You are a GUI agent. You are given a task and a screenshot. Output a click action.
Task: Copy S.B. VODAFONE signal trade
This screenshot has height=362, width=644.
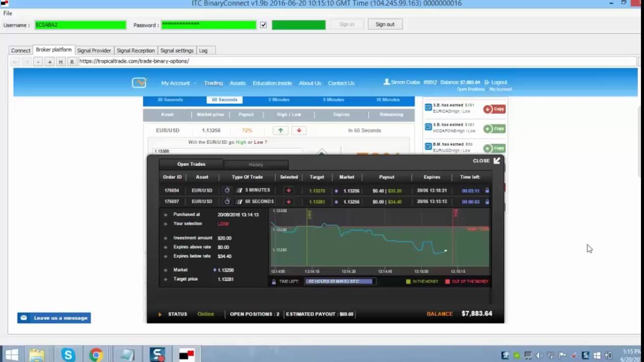tap(495, 129)
